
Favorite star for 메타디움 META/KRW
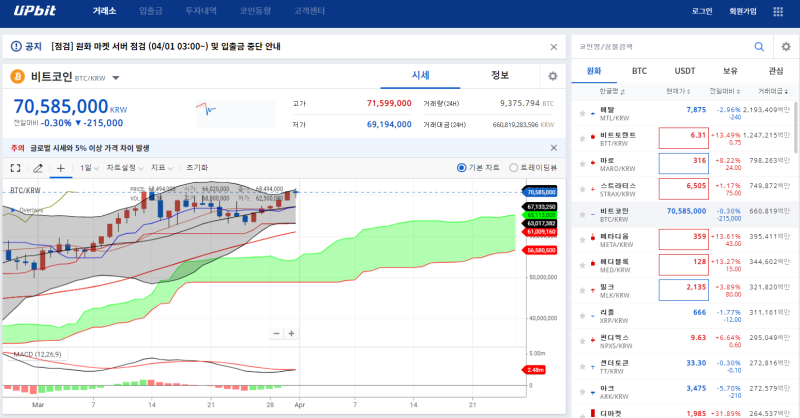(582, 240)
